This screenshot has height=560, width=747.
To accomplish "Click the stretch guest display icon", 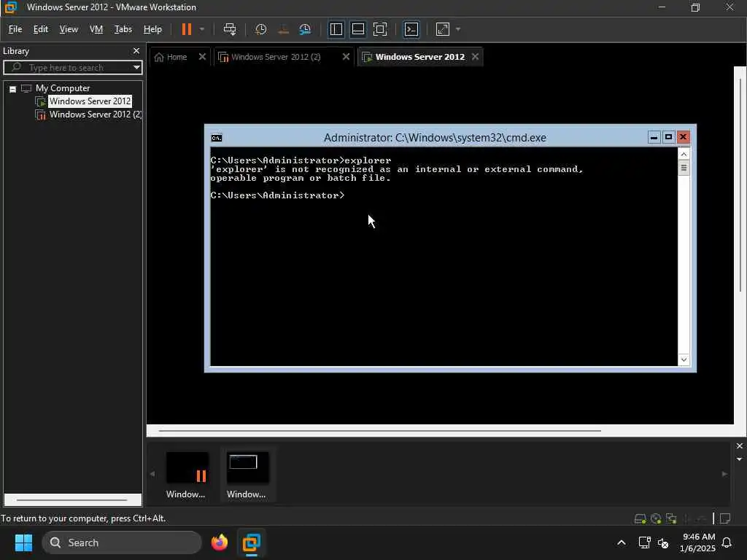I will (x=443, y=29).
